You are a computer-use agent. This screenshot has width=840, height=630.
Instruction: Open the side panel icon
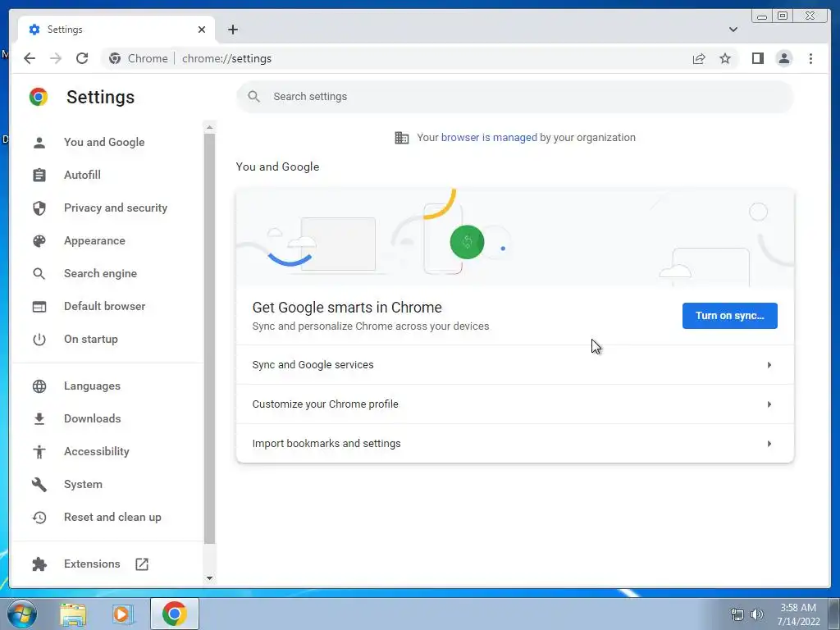pyautogui.click(x=757, y=58)
